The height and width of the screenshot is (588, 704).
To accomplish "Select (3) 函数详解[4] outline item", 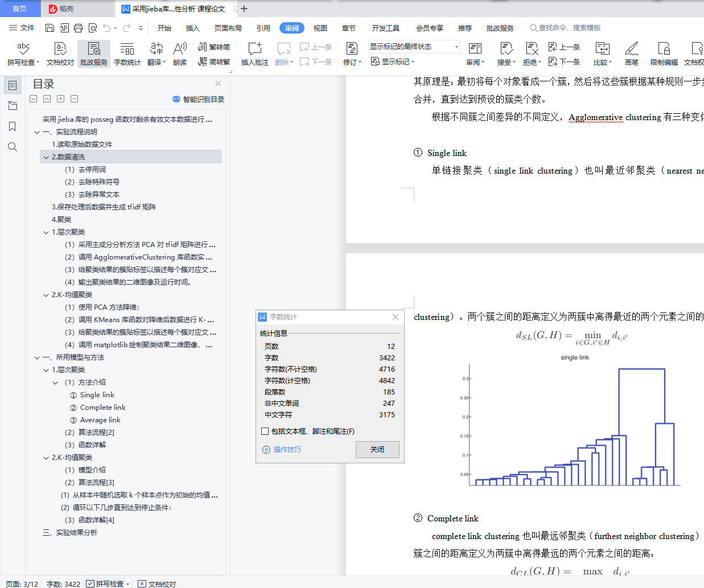I will 89,520.
